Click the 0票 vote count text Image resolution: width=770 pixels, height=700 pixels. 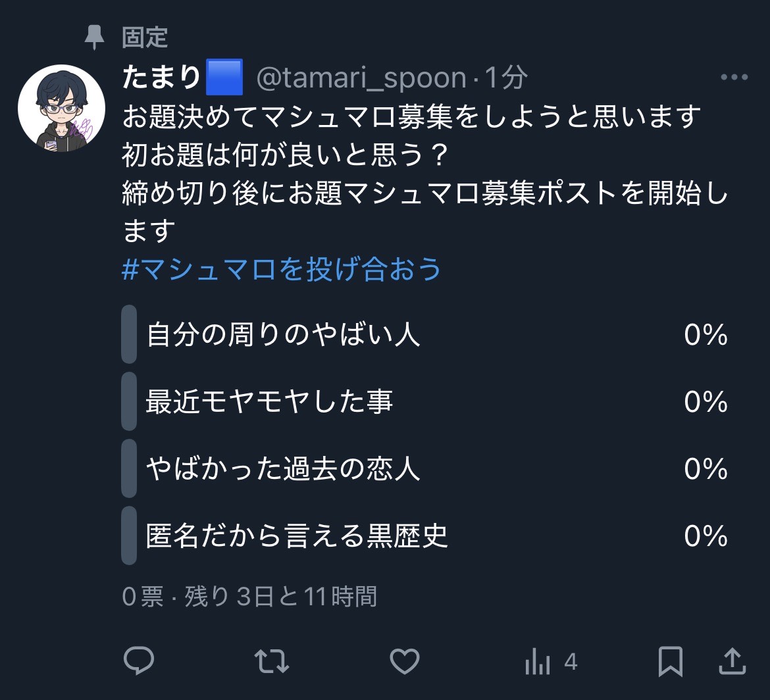pyautogui.click(x=142, y=597)
